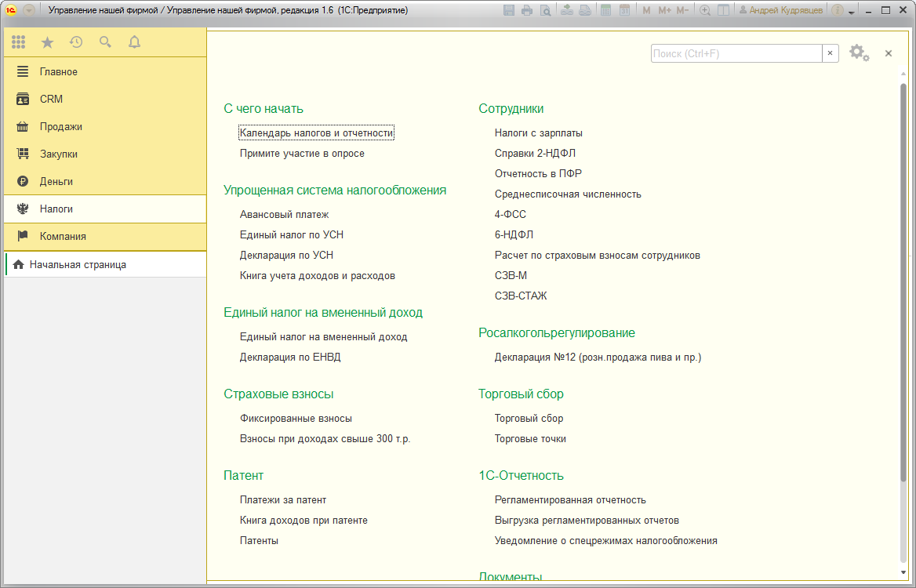Open the Декларация по УСН link
Image resolution: width=916 pixels, height=588 pixels.
[286, 255]
